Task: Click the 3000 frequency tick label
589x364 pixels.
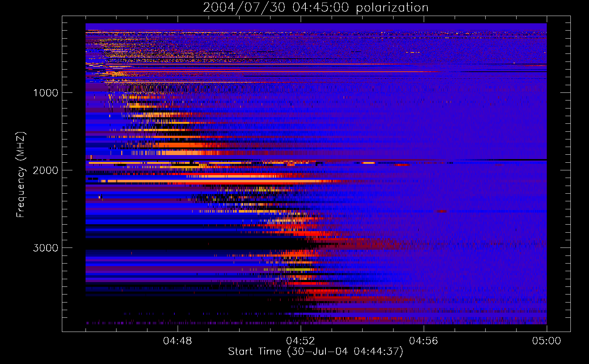Action: pyautogui.click(x=46, y=248)
